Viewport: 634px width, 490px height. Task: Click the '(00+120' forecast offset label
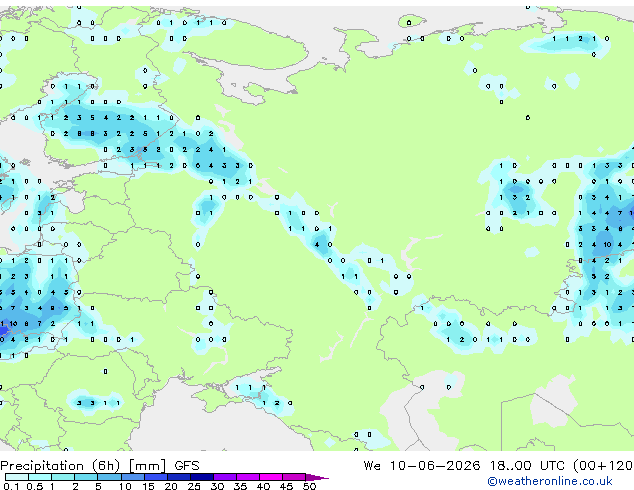(x=603, y=466)
